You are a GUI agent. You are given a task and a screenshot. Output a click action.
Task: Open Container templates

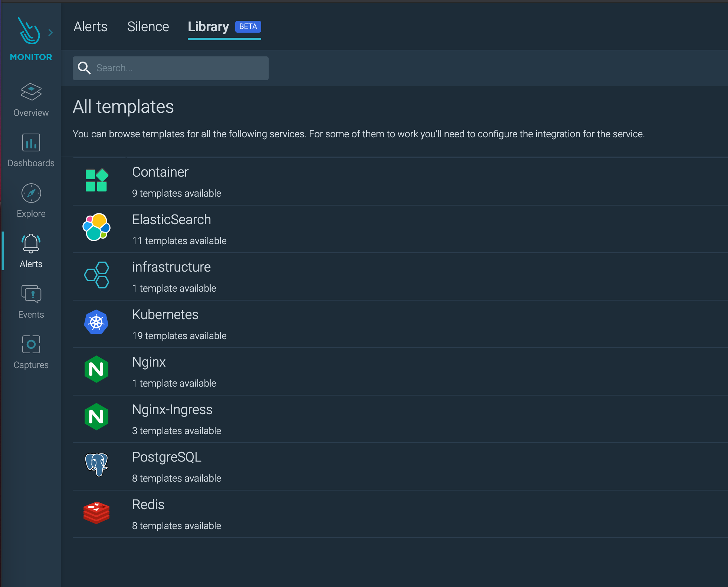(160, 173)
